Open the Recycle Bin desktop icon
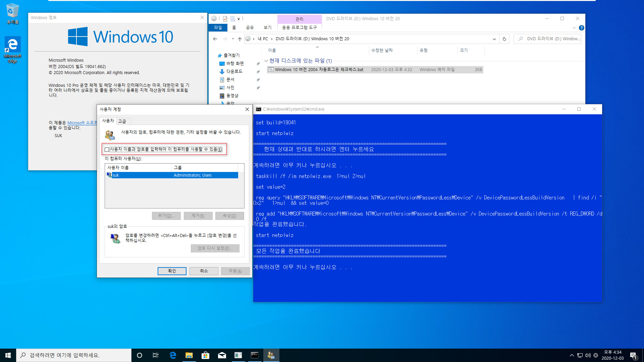644x362 pixels. pyautogui.click(x=12, y=14)
